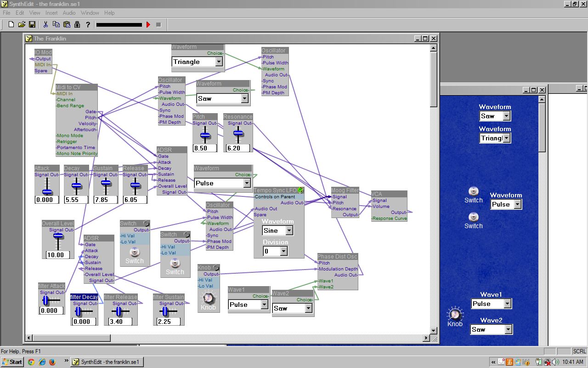Launch Chrome from the taskbar
588x368 pixels.
pyautogui.click(x=31, y=362)
